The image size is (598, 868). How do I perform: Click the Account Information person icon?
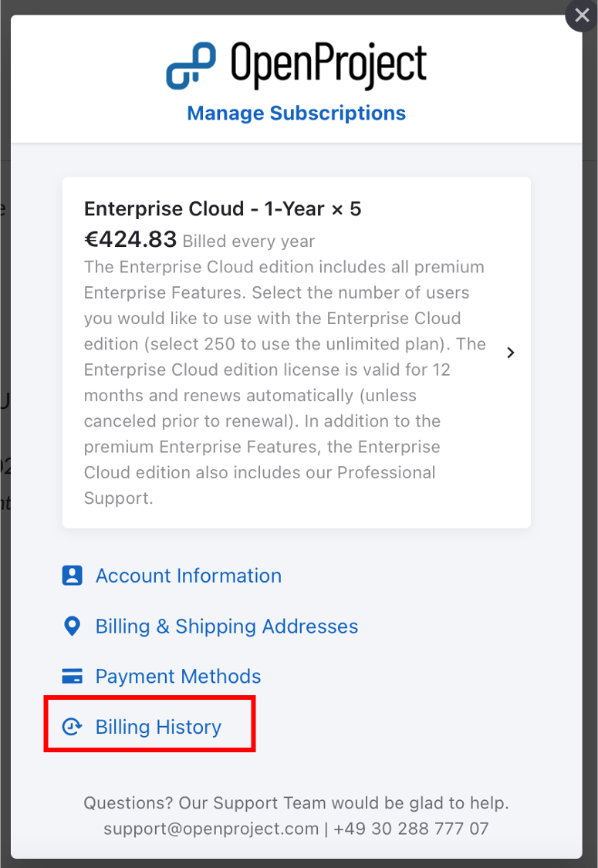click(x=72, y=576)
